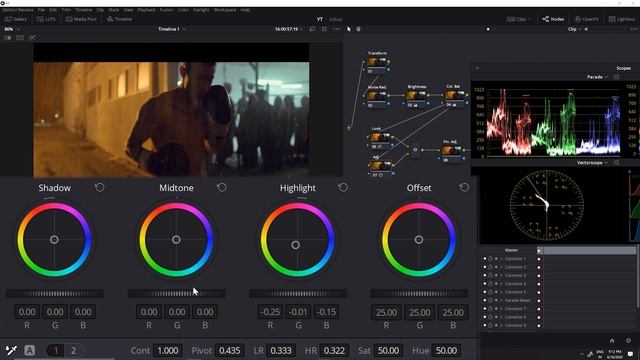Image resolution: width=640 pixels, height=360 pixels.
Task: Click the Parade scope settings icon
Action: click(x=617, y=77)
